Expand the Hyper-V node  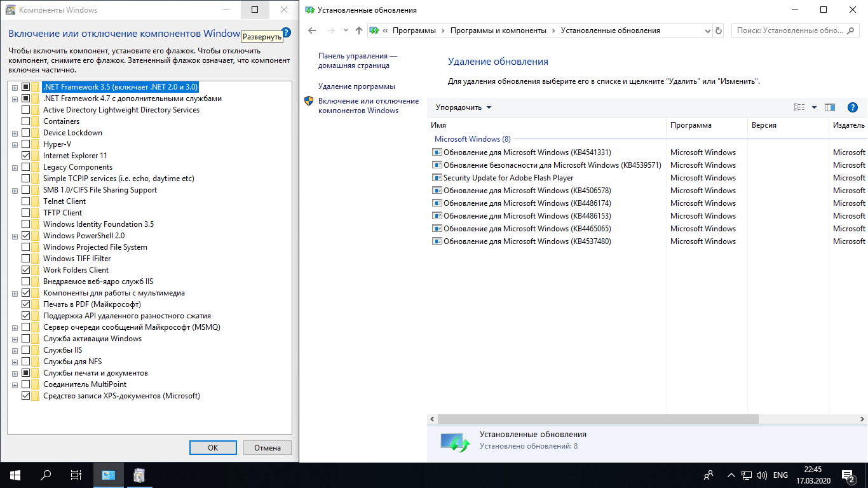[15, 144]
